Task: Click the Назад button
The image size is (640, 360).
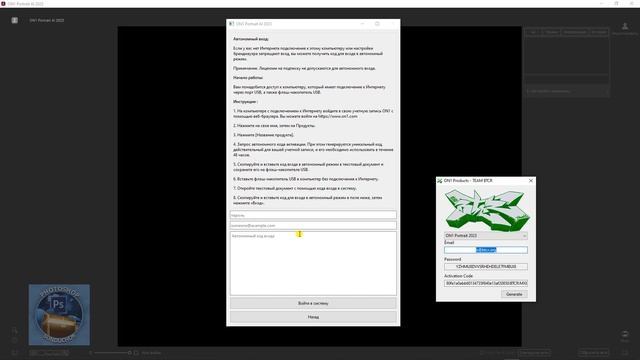Action: [x=313, y=317]
